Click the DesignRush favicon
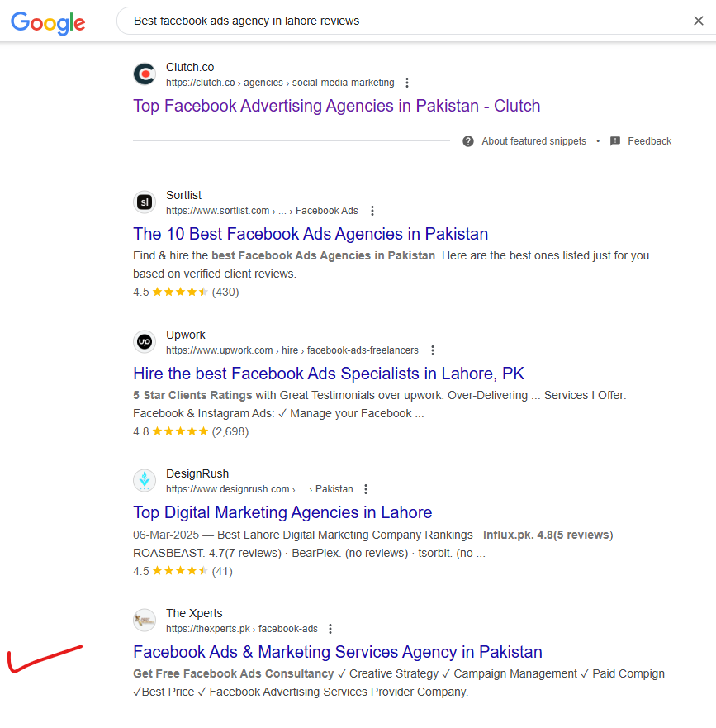Image resolution: width=716 pixels, height=728 pixels. tap(145, 481)
